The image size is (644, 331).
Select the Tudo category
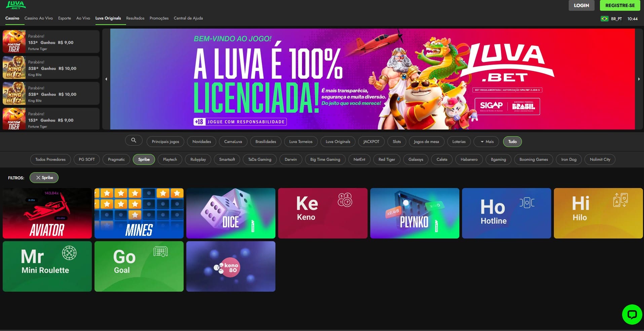pos(513,142)
